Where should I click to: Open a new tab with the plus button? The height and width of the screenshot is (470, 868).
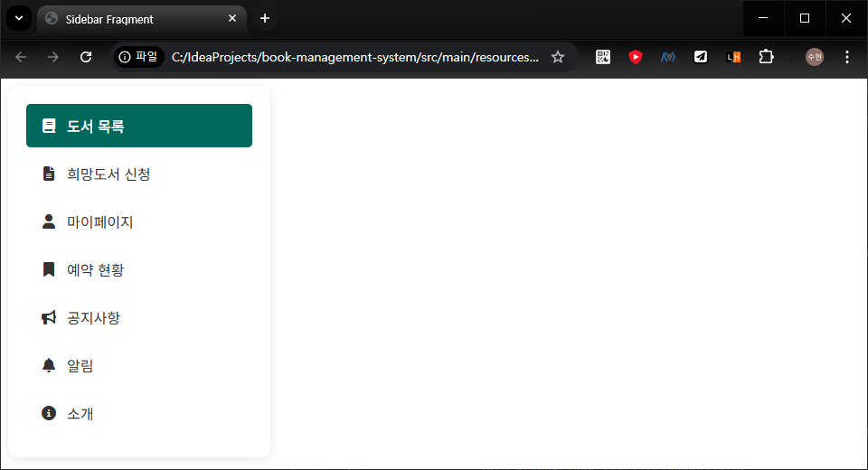264,18
